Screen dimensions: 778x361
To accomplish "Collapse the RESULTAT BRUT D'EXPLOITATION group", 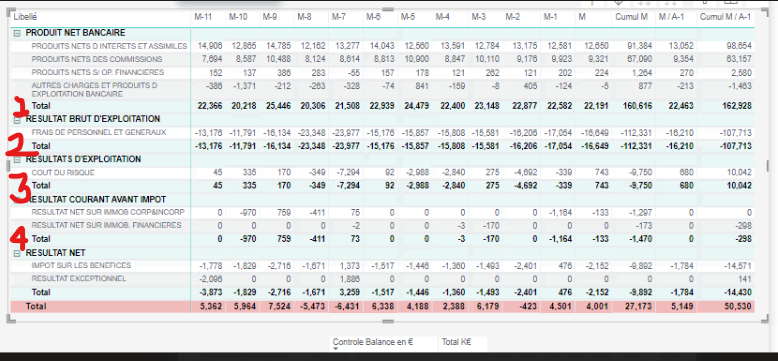I will 17,120.
